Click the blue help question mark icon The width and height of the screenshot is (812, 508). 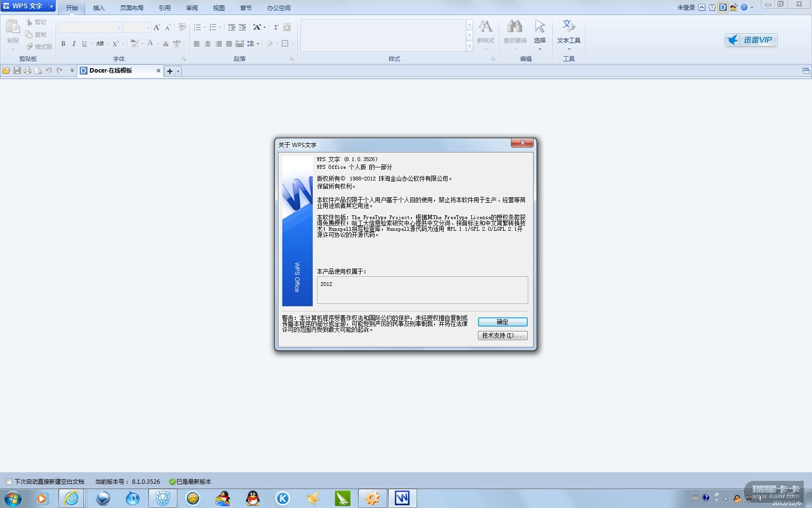[x=744, y=7]
